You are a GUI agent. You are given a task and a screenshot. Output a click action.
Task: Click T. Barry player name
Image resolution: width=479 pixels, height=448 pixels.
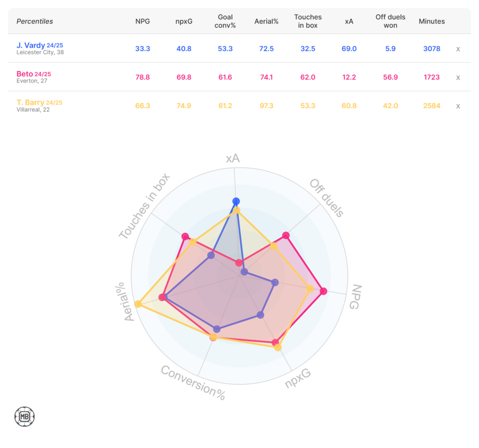click(30, 103)
